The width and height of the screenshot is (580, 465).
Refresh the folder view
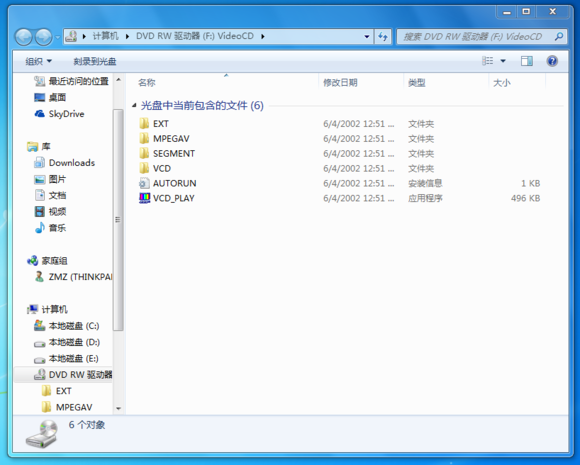(383, 36)
